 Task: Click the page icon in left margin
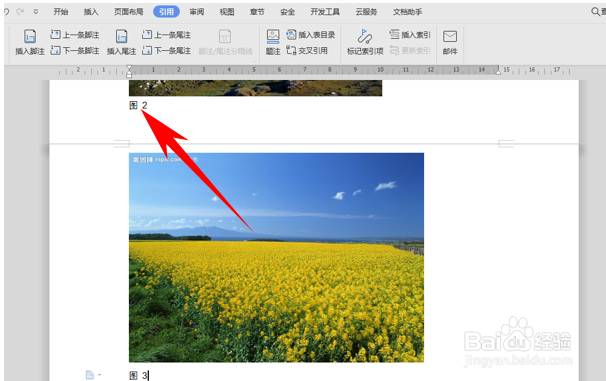90,375
